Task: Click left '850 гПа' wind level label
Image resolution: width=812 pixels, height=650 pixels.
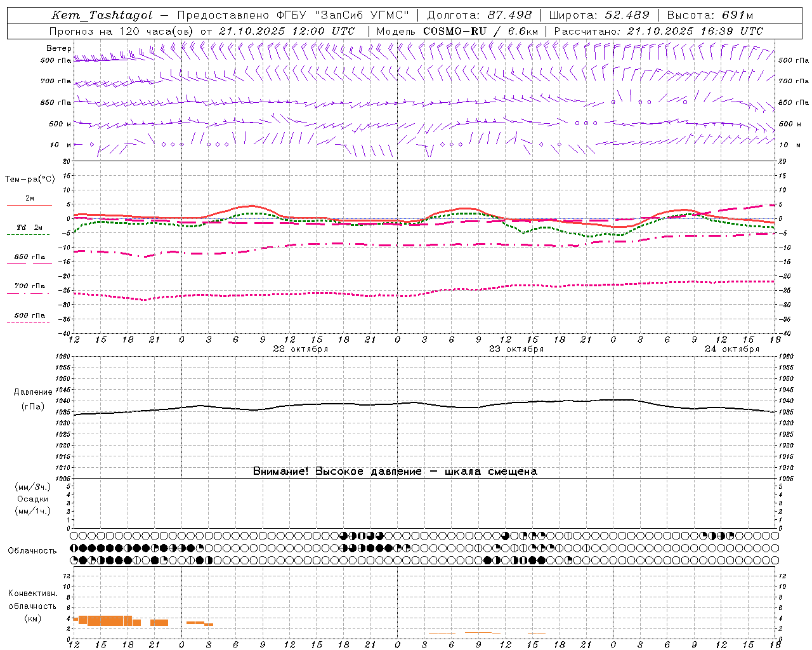Action: tap(56, 102)
